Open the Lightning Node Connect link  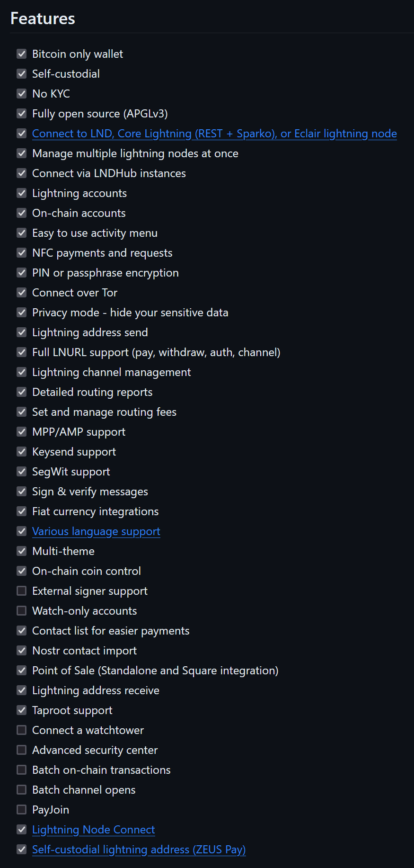pyautogui.click(x=93, y=830)
